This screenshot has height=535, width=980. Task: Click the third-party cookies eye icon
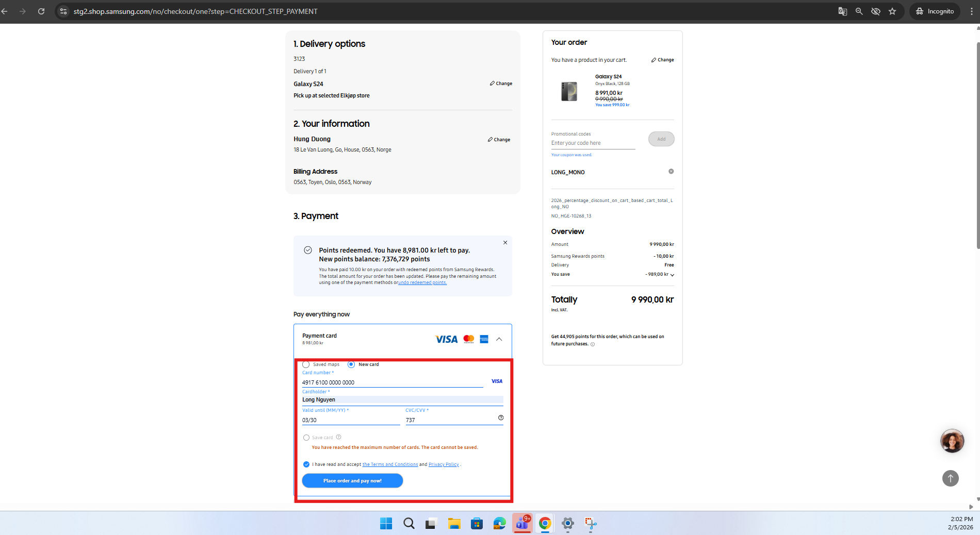pos(875,11)
